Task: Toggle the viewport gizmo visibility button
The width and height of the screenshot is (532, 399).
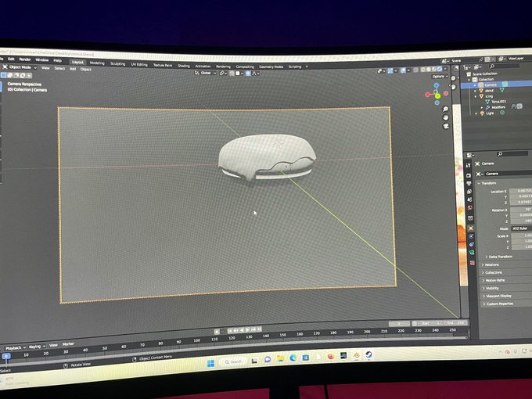Action: point(390,71)
